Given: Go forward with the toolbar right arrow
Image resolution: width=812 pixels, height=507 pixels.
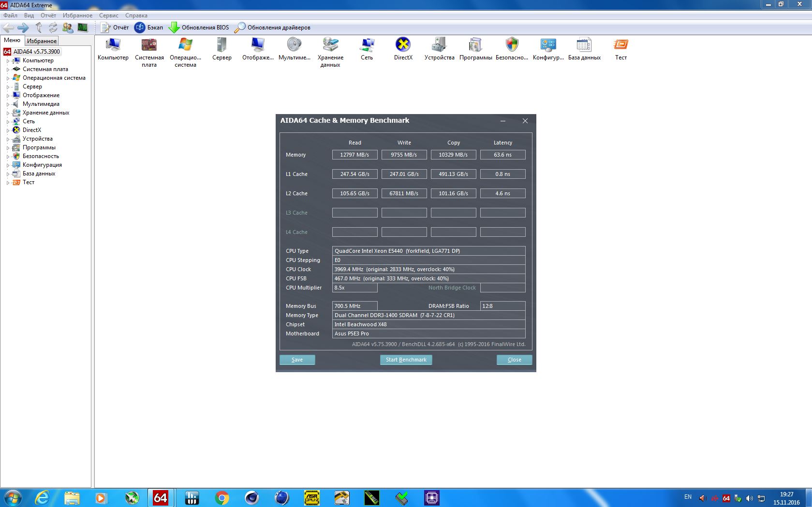Looking at the screenshot, I should (23, 28).
